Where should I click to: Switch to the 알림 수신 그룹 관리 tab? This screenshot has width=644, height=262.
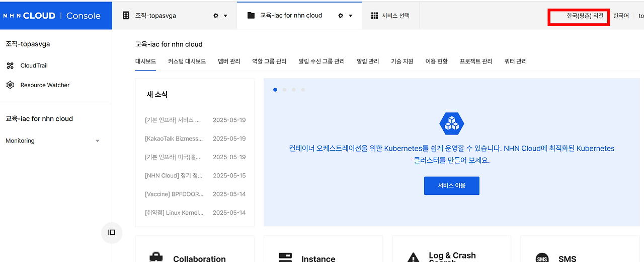321,61
